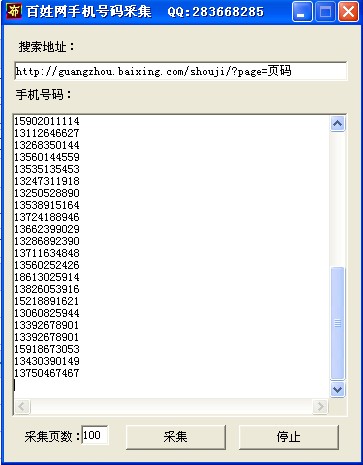
Task: Click phone number 13538915164
Action: coord(47,205)
